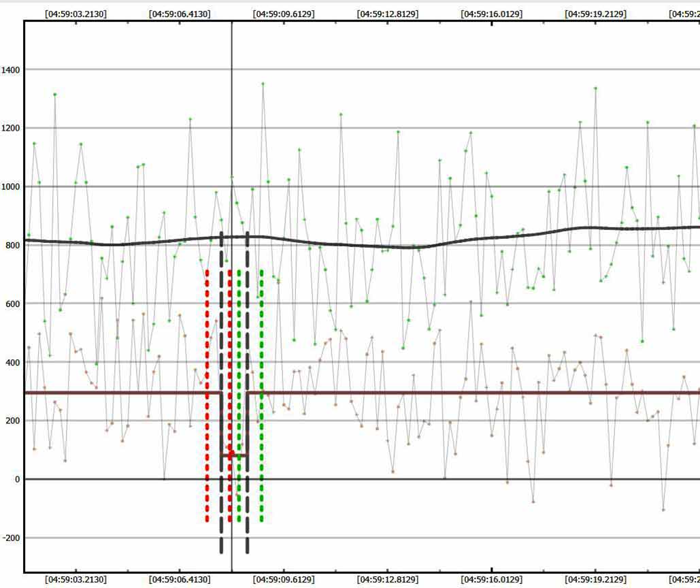The image size is (700, 588).
Task: Click the -200 value on the Y axis
Action: [x=11, y=538]
